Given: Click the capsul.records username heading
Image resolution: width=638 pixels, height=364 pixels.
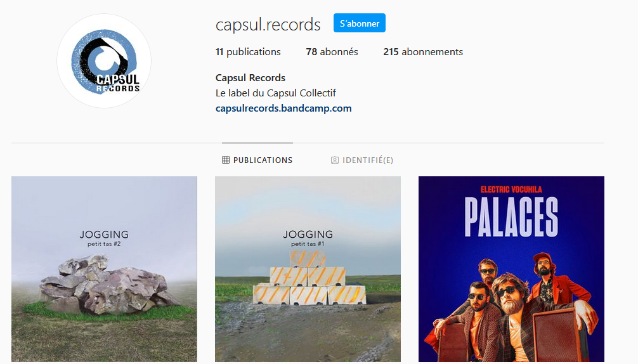Looking at the screenshot, I should pos(268,24).
